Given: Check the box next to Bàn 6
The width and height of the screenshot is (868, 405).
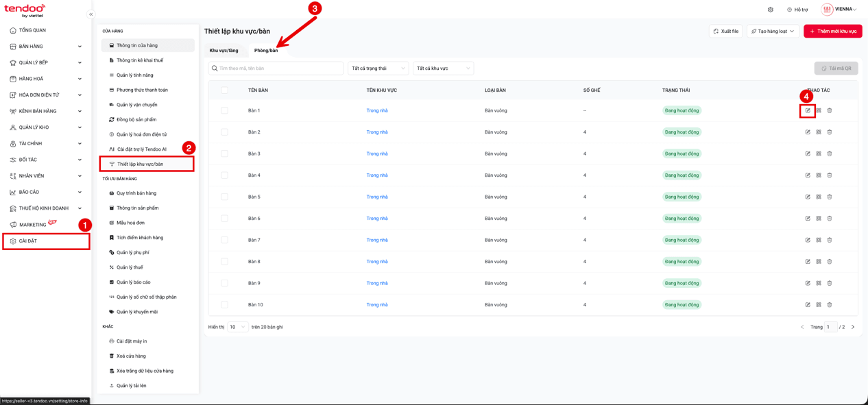Looking at the screenshot, I should tap(224, 219).
